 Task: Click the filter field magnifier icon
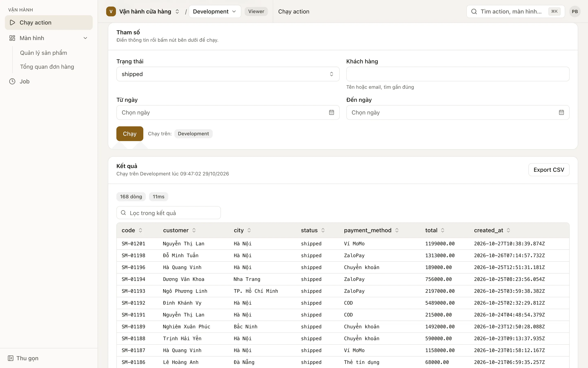click(x=124, y=213)
